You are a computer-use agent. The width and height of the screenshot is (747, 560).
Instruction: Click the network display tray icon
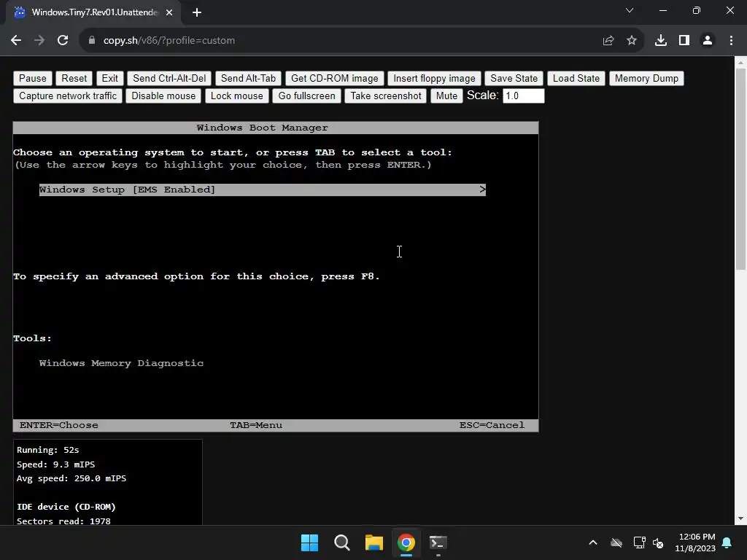click(639, 542)
